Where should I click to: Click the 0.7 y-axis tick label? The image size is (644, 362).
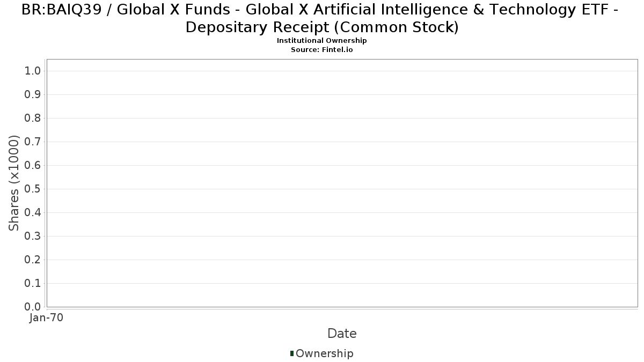coord(33,142)
